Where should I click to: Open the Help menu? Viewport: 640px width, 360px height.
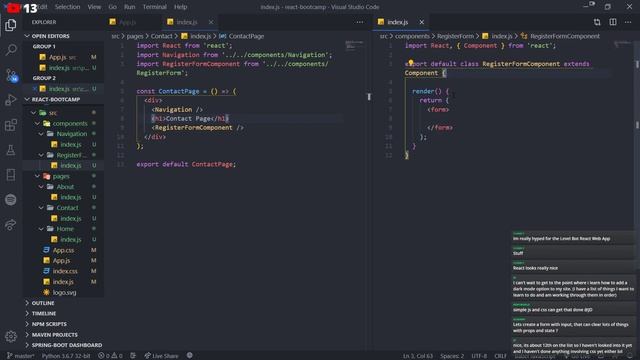pyautogui.click(x=180, y=7)
